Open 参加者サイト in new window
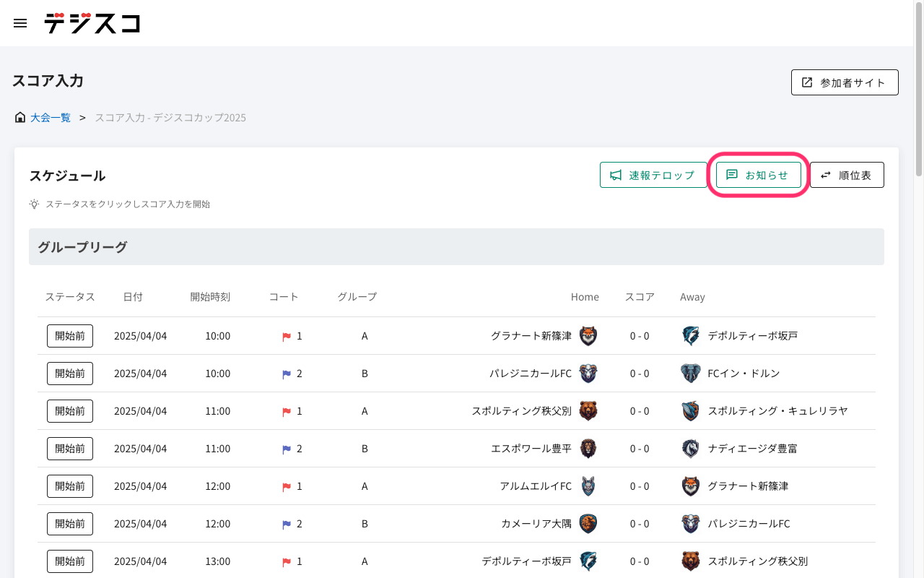924x578 pixels. (x=844, y=82)
